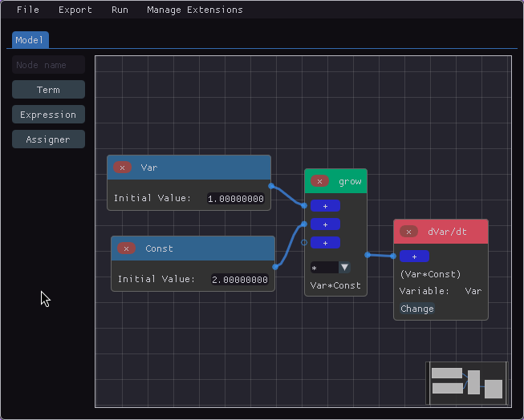Image resolution: width=524 pixels, height=420 pixels.
Task: Open the operator dropdown arrow in grow node
Action: [x=344, y=268]
